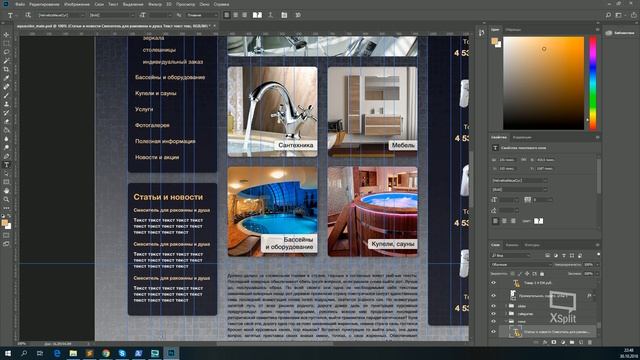The width and height of the screenshot is (640, 360).
Task: Select the Lasso tool
Action: click(x=6, y=52)
